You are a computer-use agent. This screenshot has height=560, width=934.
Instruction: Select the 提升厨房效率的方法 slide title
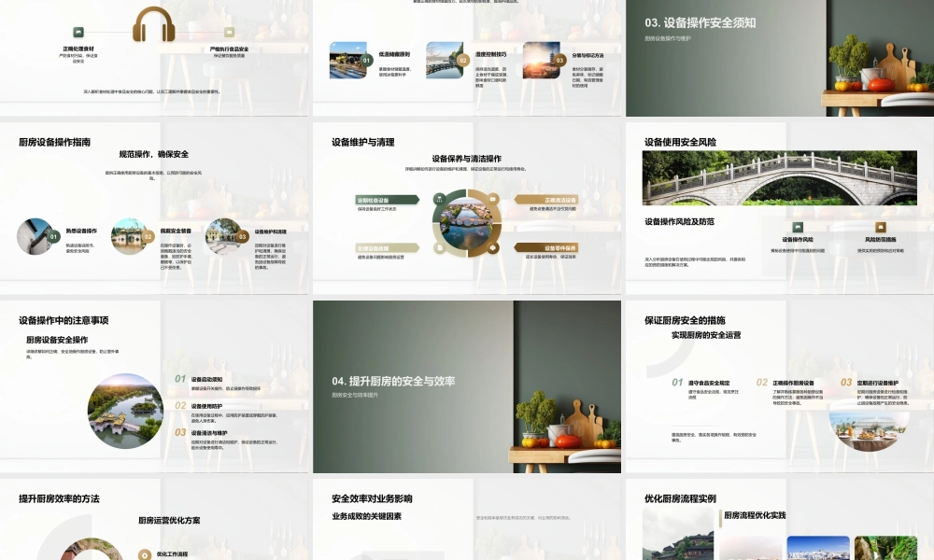pos(59,498)
